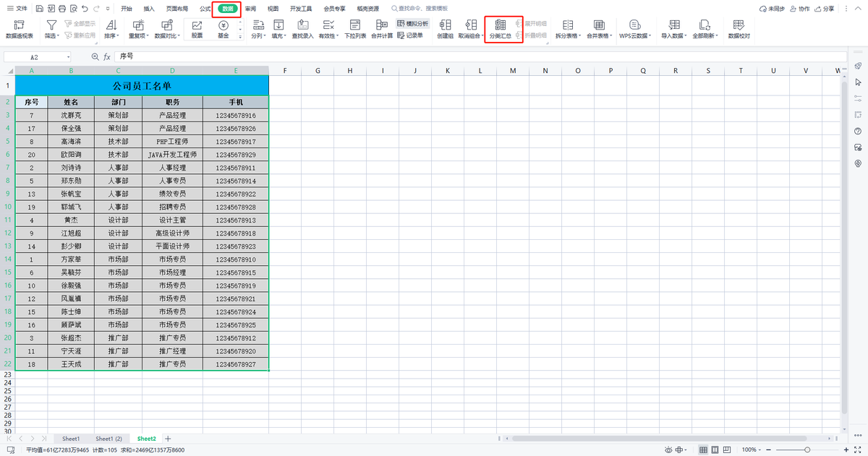868x456 pixels.
Task: Toggle eye-protection mode icon in status bar
Action: pyautogui.click(x=668, y=449)
